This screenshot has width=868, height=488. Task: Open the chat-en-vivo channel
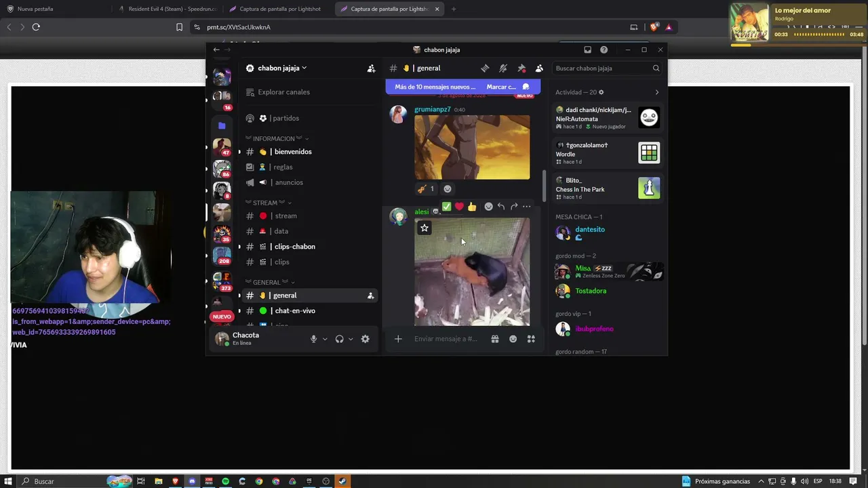click(x=309, y=311)
